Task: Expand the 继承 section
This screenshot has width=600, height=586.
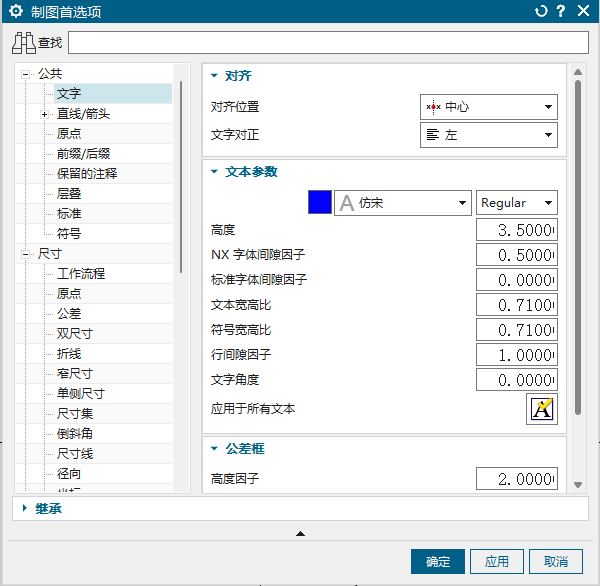Action: click(25, 508)
